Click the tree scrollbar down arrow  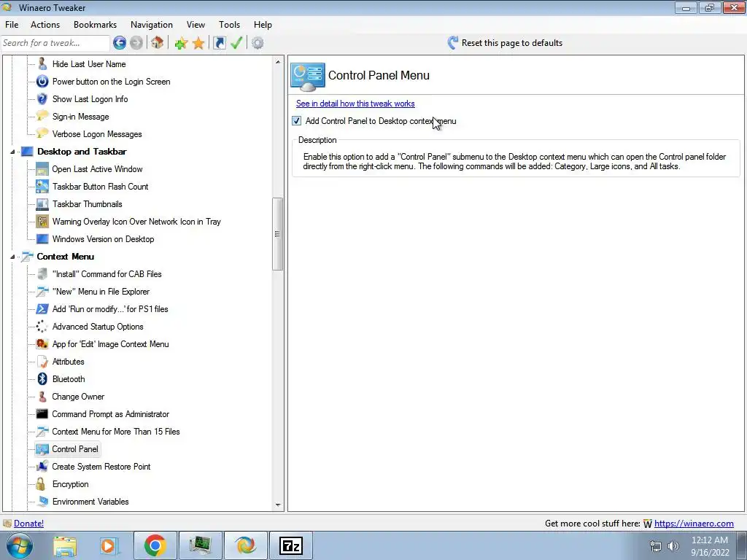pos(278,505)
